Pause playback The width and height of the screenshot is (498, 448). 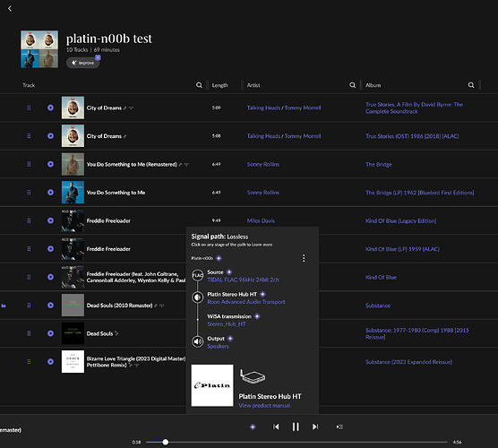296,426
